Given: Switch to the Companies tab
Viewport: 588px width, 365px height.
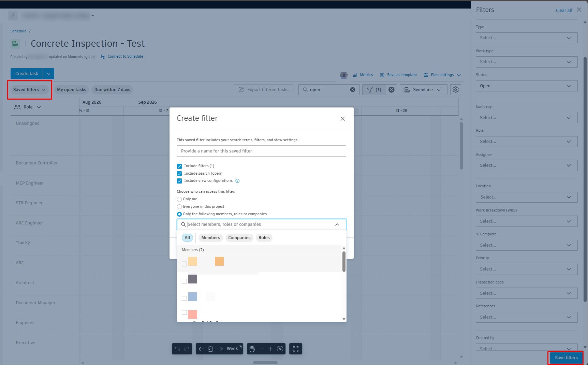Looking at the screenshot, I should pyautogui.click(x=239, y=238).
